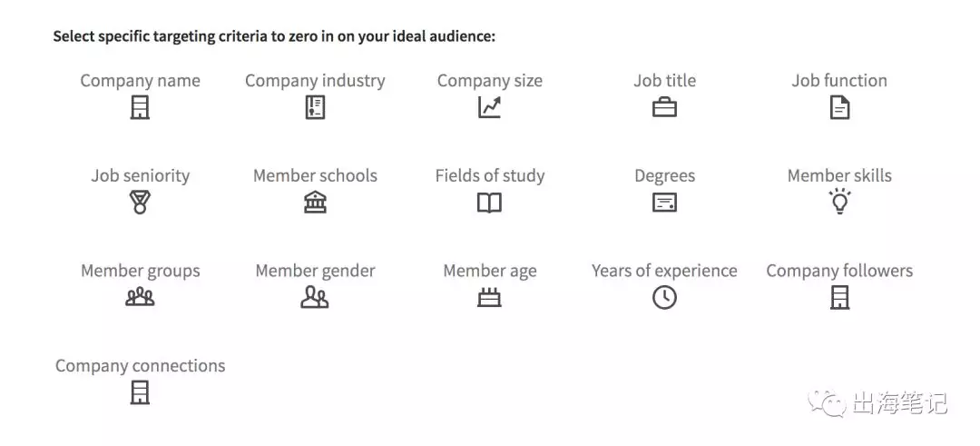Click the Company size growth chart icon
This screenshot has height=446, width=980.
tap(489, 107)
